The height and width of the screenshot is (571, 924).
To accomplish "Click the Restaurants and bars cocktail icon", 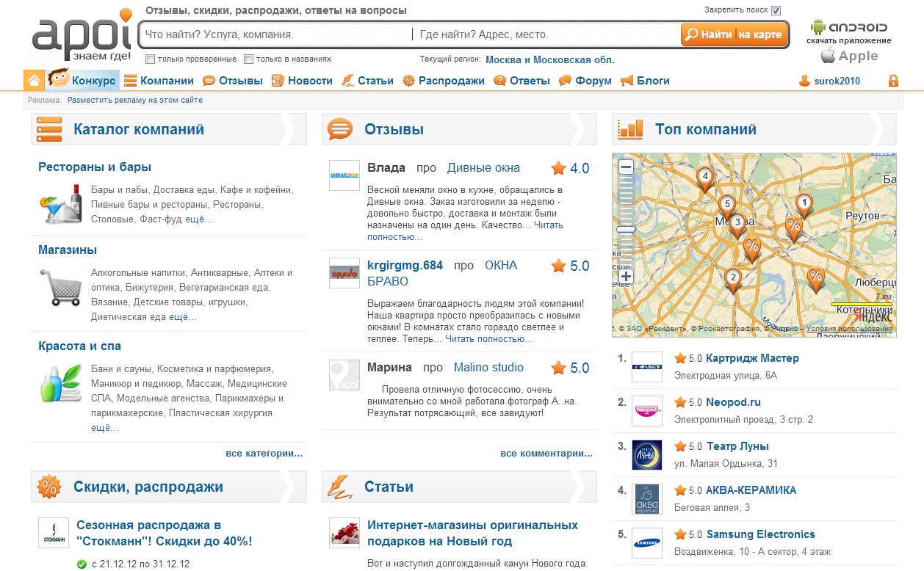I will (61, 204).
